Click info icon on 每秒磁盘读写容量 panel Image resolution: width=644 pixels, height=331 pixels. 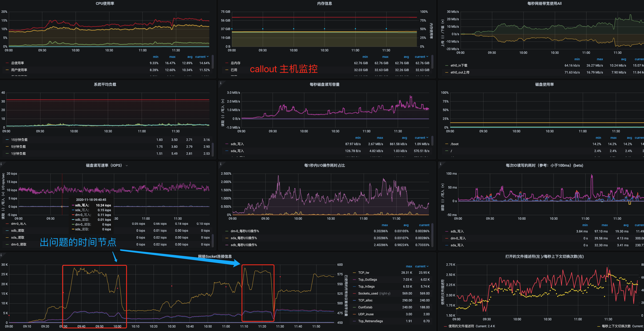(x=221, y=83)
